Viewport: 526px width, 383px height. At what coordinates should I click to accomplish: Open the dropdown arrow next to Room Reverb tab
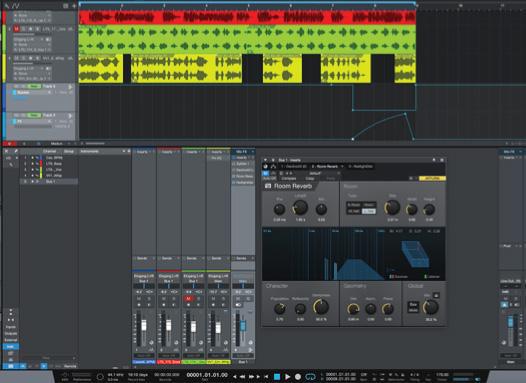tap(343, 166)
